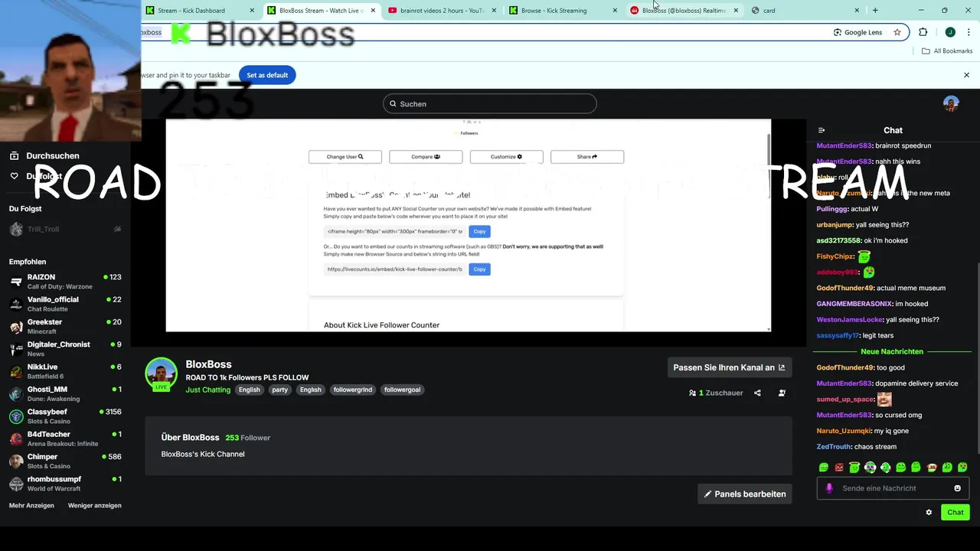Open the Du Folgst heart icon
The height and width of the screenshot is (551, 980).
[x=14, y=176]
